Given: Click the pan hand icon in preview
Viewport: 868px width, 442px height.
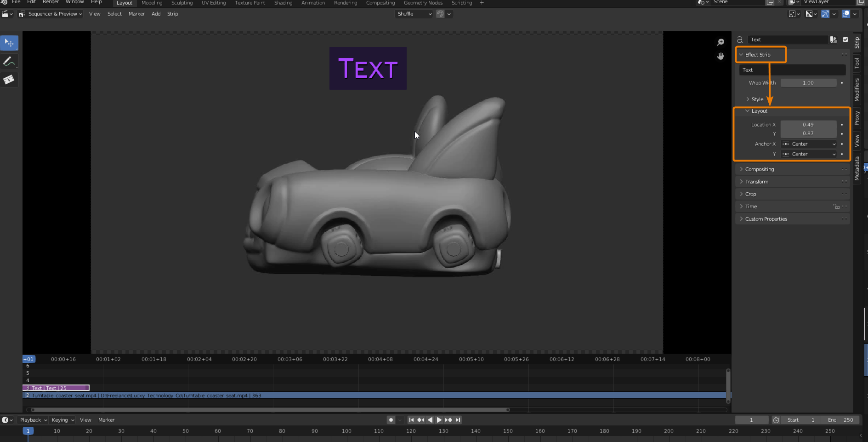Looking at the screenshot, I should (x=720, y=56).
